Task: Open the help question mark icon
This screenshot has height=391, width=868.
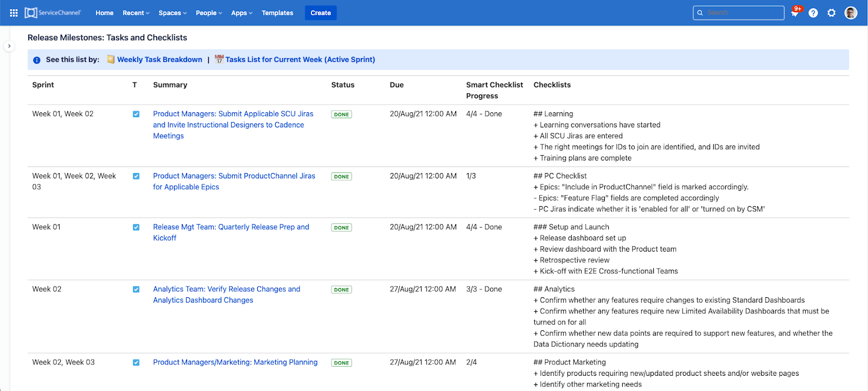Action: pyautogui.click(x=813, y=13)
